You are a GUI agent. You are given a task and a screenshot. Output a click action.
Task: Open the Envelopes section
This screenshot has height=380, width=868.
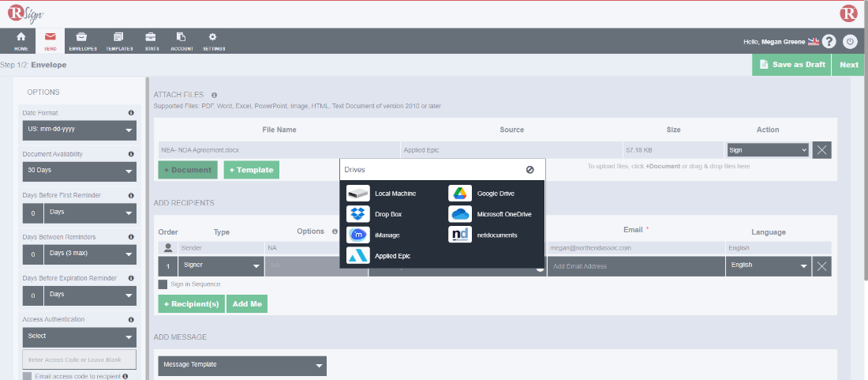click(83, 42)
